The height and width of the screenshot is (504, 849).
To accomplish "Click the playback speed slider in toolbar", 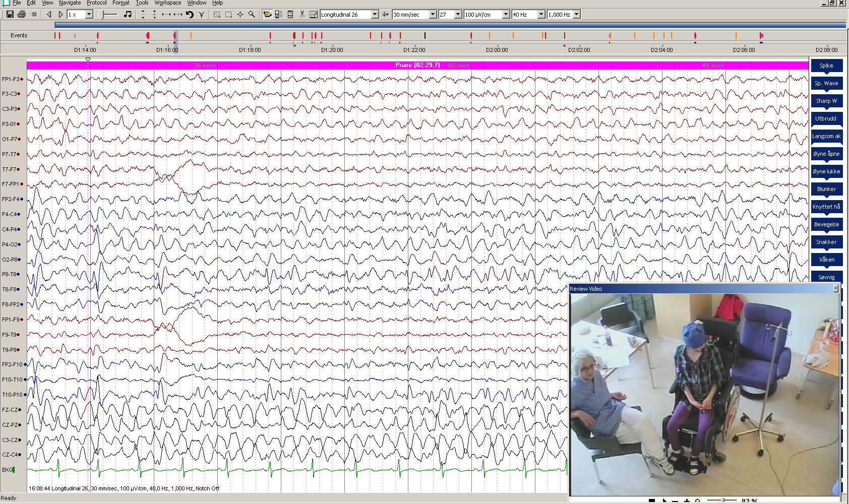I will (x=108, y=15).
